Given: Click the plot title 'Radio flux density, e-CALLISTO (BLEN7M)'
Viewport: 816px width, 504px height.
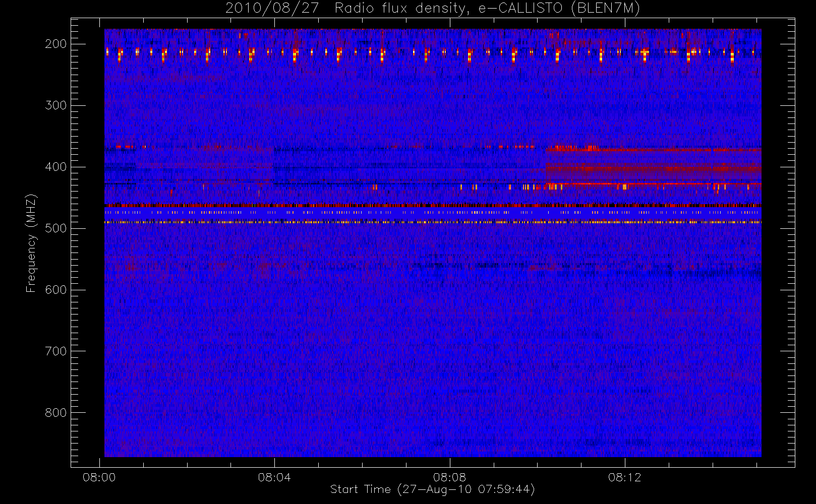Looking at the screenshot, I should pos(487,9).
